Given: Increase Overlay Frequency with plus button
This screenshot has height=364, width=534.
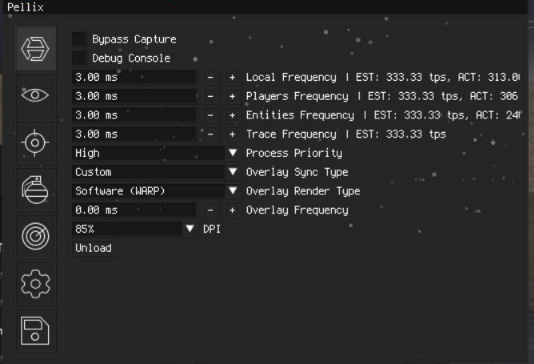Looking at the screenshot, I should tap(232, 210).
